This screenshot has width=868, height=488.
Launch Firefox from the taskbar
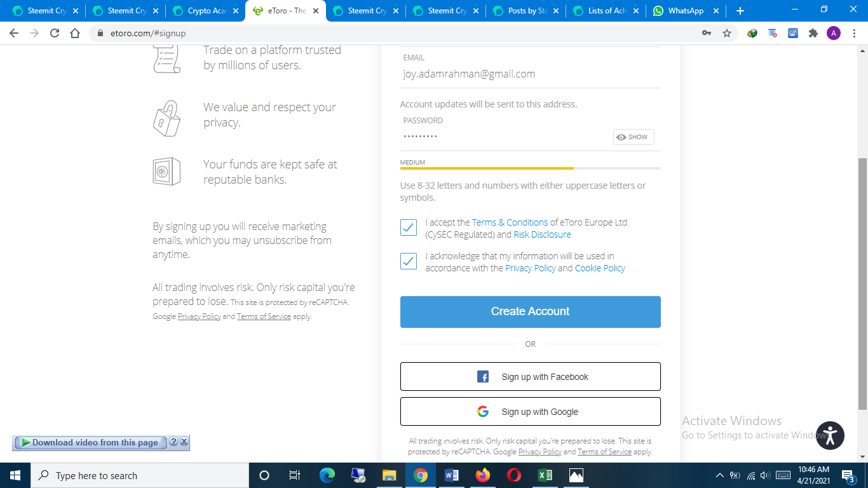coord(483,475)
